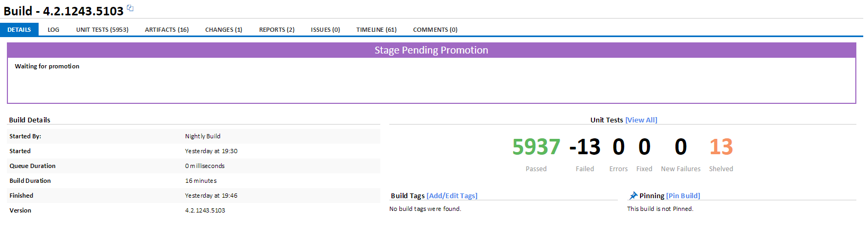Click the pin icon next to Pinning
The height and width of the screenshot is (230, 868).
633,196
